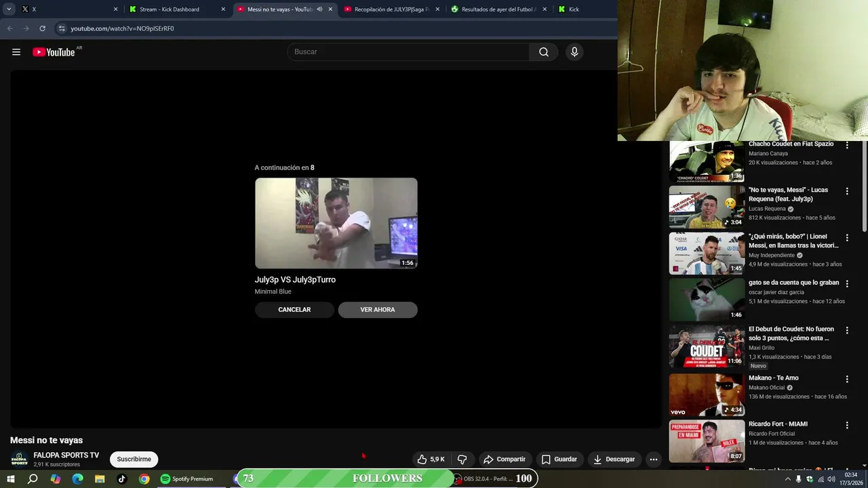
Task: Open the Windows Start menu
Action: [x=10, y=479]
